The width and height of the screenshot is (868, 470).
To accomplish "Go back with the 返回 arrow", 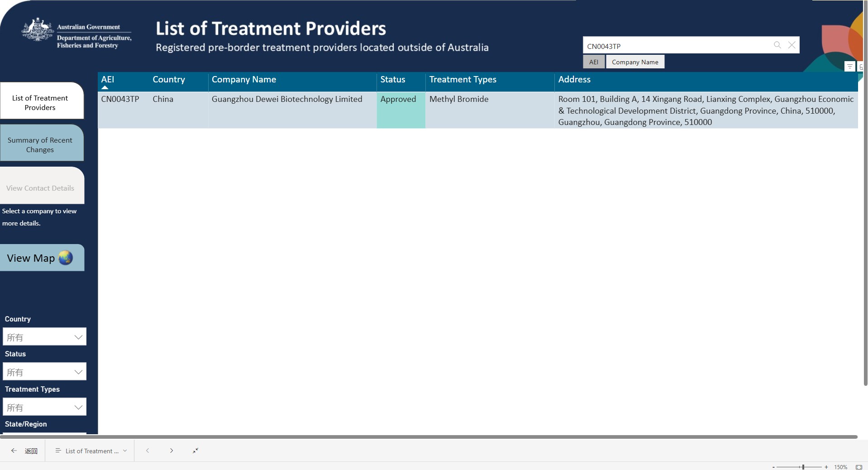I will click(14, 451).
